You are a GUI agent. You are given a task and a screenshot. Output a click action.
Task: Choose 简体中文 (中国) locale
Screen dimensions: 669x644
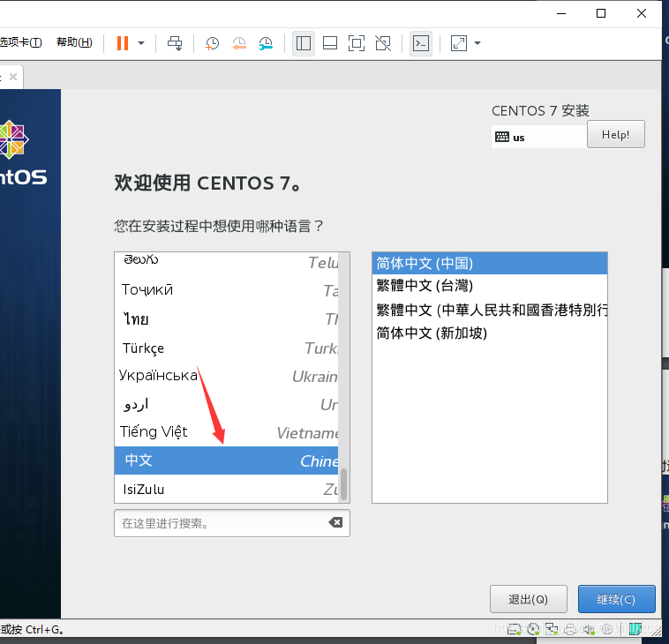point(489,263)
